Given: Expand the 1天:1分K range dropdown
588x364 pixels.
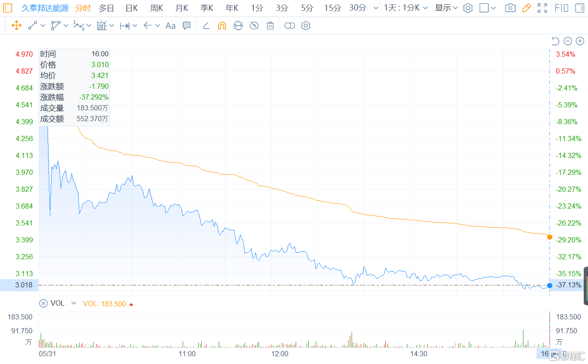Looking at the screenshot, I should 406,8.
